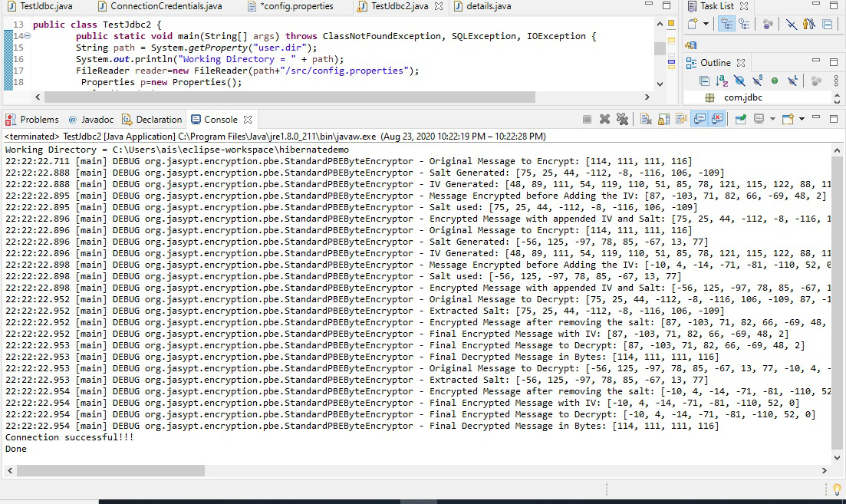Click Open Console icon
The image size is (846, 504).
788,119
